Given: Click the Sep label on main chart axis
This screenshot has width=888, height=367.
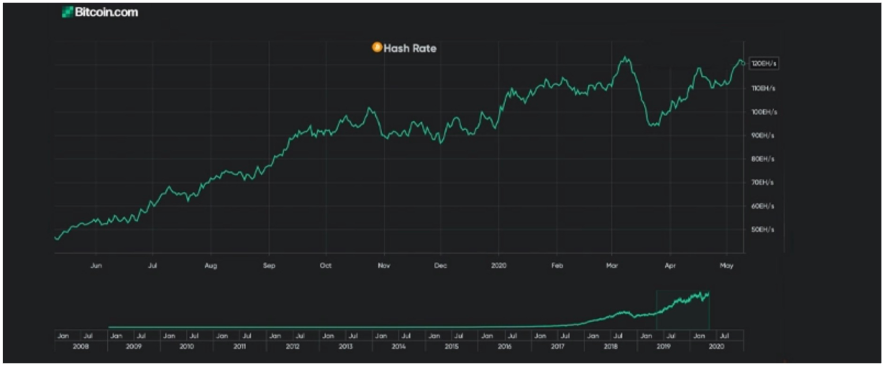Looking at the screenshot, I should pyautogui.click(x=269, y=265).
